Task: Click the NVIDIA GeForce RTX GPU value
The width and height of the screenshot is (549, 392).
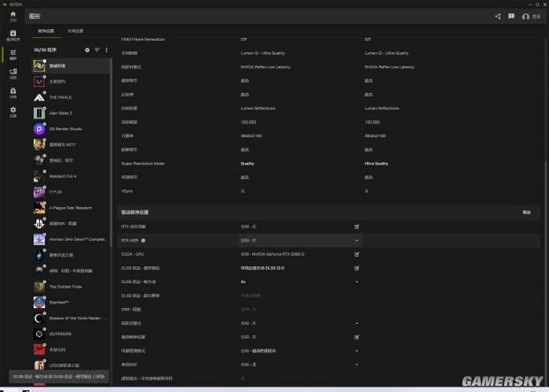Action: coord(273,255)
